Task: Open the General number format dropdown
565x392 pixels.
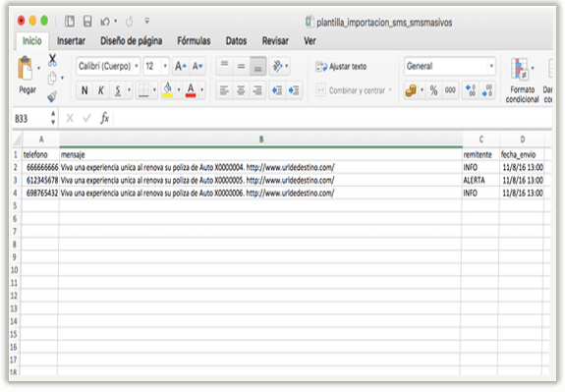Action: 491,66
